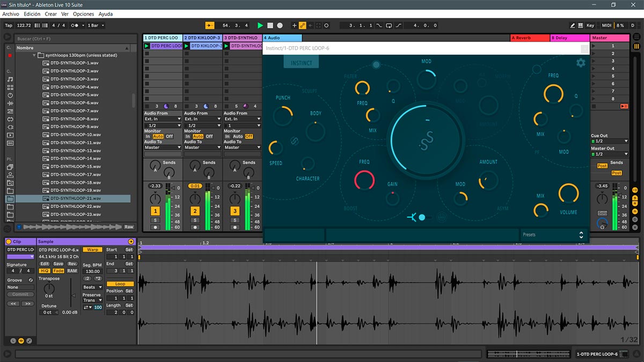This screenshot has height=362, width=644.
Task: Open track 1 Audio From Ext. In dropdown
Action: click(x=163, y=119)
